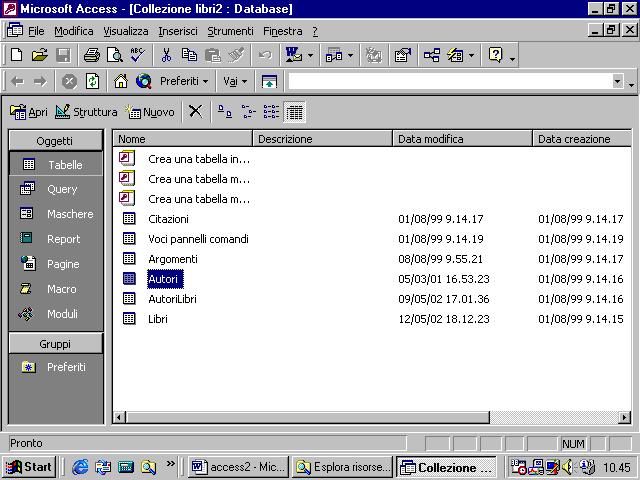The image size is (640, 480).
Task: Open the Visualizza menu
Action: point(126,31)
